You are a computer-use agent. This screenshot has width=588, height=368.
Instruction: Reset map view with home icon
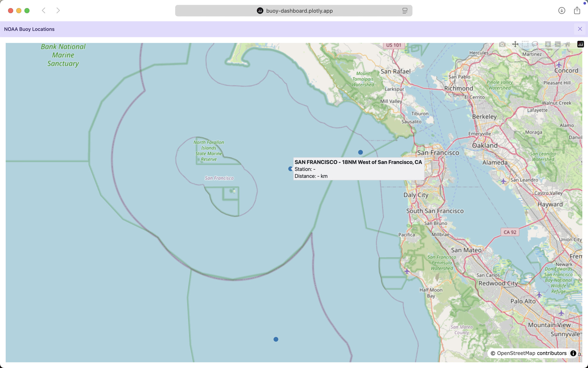click(568, 44)
